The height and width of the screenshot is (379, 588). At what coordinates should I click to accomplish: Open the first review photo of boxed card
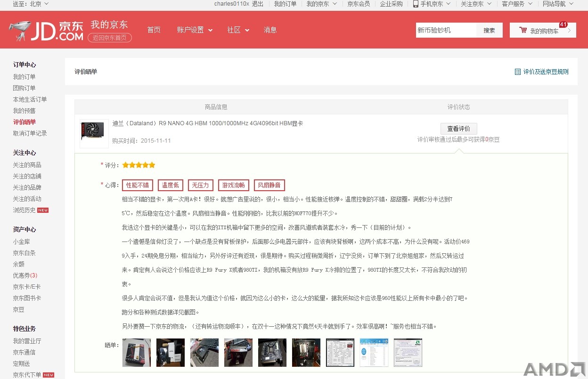point(137,353)
